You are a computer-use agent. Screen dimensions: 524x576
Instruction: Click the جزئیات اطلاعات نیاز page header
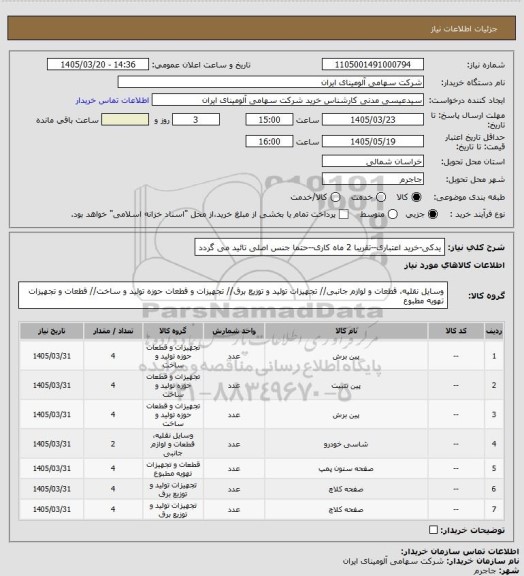(x=464, y=29)
